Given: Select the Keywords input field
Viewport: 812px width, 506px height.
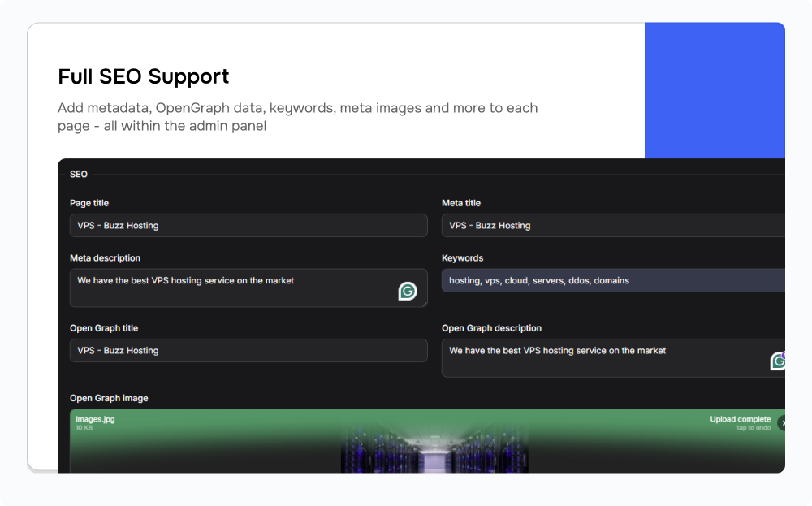Looking at the screenshot, I should [x=613, y=280].
